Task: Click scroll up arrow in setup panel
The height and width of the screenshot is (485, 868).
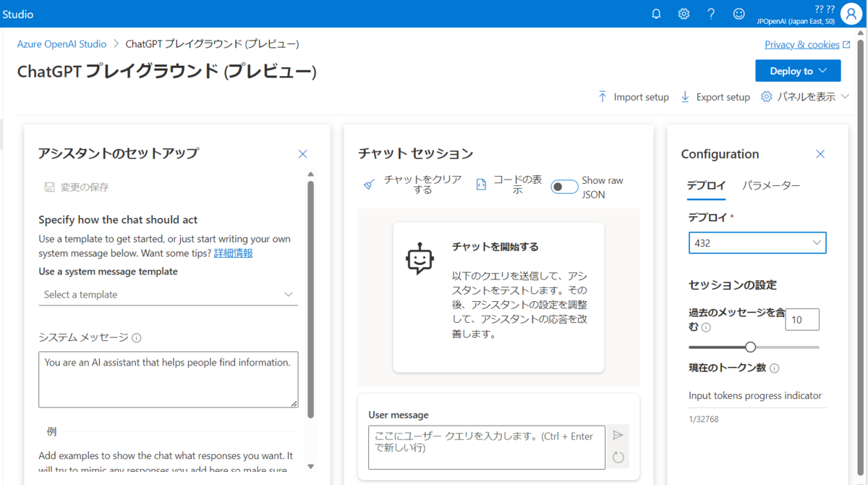Action: 311,174
